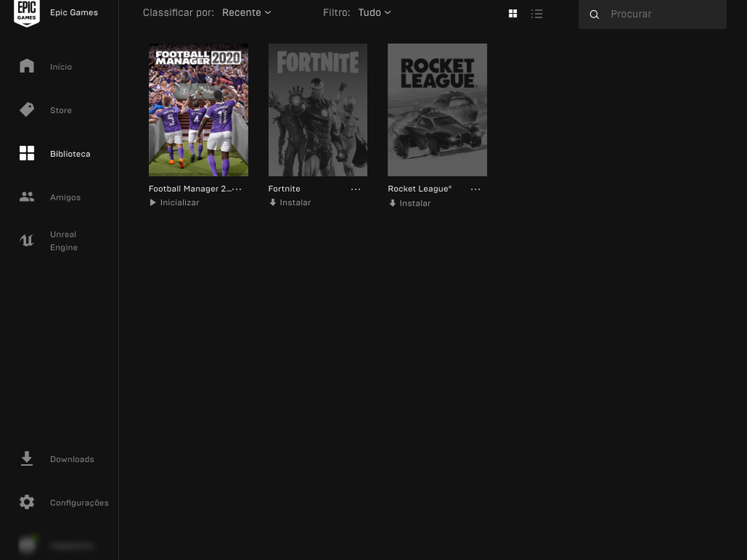Click the Rocket League download arrow icon
Screen dimensions: 747x560
[392, 203]
